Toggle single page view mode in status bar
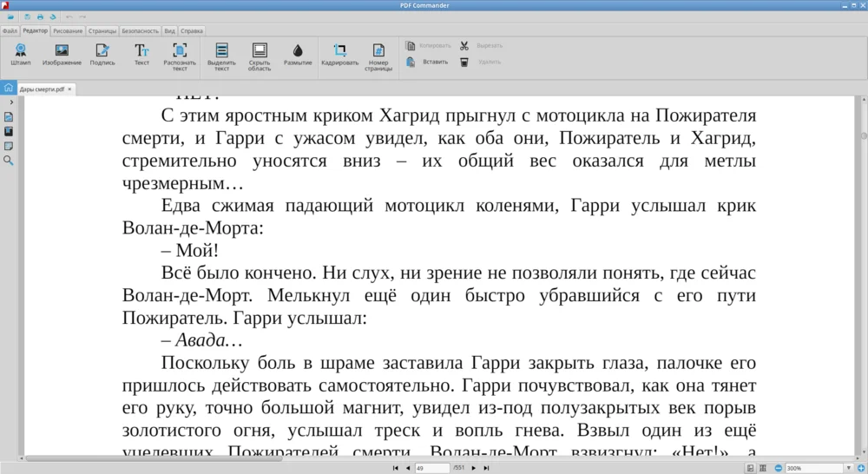The width and height of the screenshot is (868, 474). (x=750, y=468)
